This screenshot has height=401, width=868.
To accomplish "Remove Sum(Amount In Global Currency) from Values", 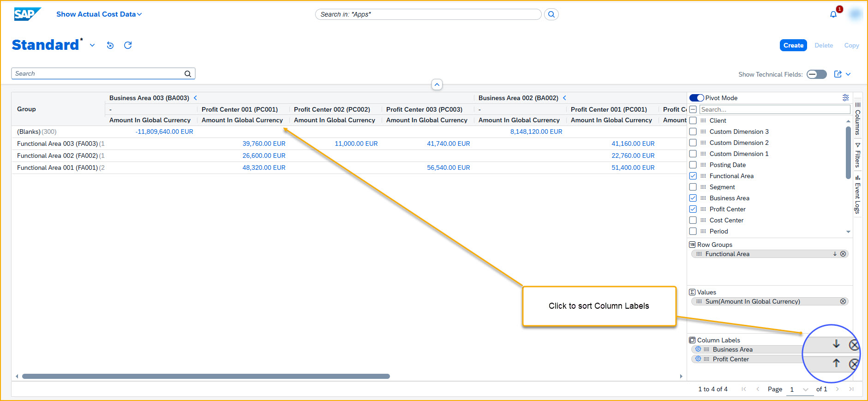I will [x=843, y=301].
